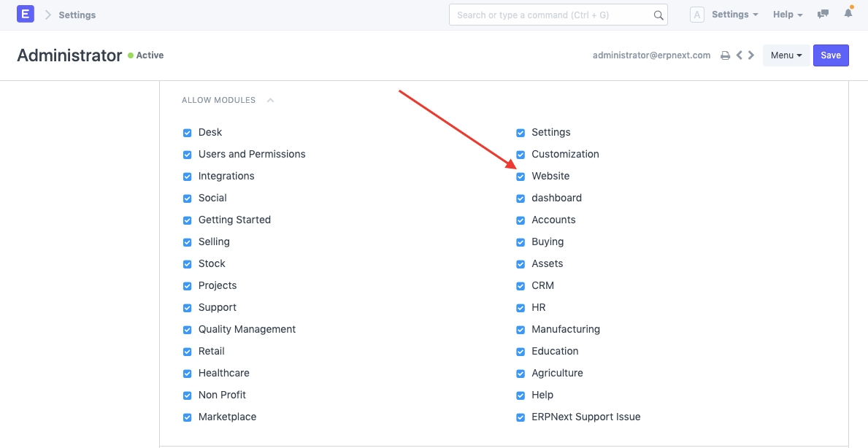The height and width of the screenshot is (448, 868).
Task: Toggle the Desk module checkbox
Action: 188,133
